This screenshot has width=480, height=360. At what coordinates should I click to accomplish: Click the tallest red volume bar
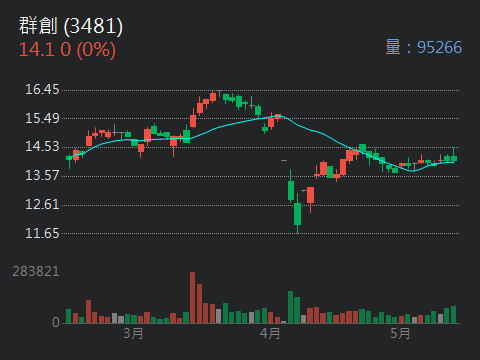(x=193, y=297)
